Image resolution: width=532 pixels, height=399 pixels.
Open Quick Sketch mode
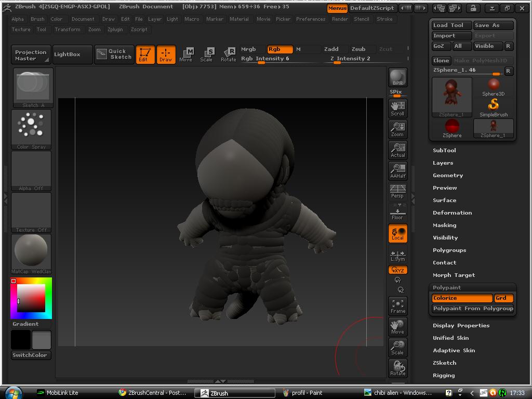[114, 54]
